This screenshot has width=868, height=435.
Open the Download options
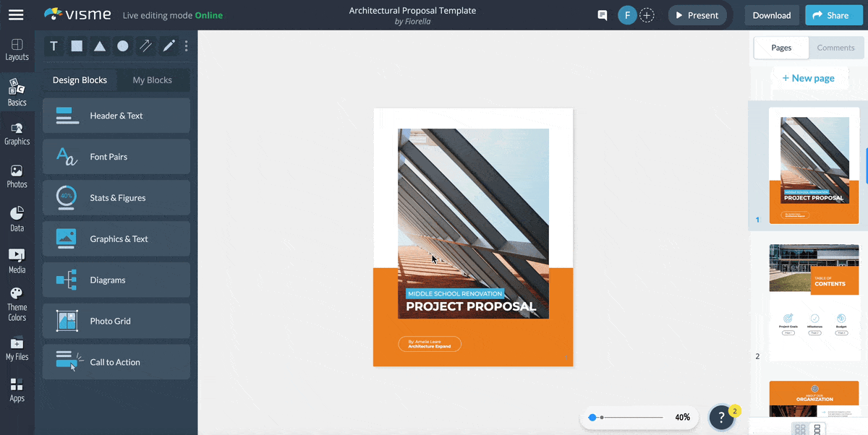point(771,14)
